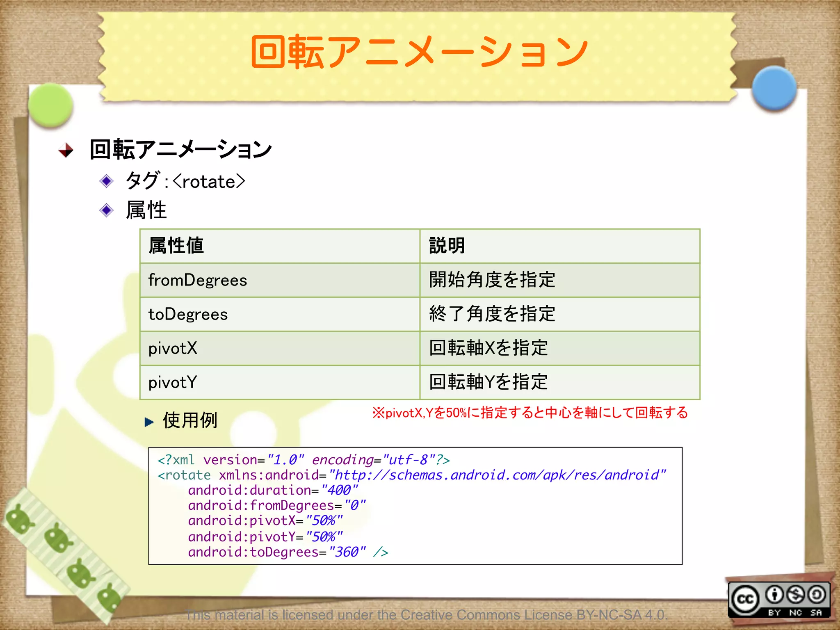The height and width of the screenshot is (630, 840).
Task: Click the orange slide title 回転アニメーション
Action: click(419, 52)
